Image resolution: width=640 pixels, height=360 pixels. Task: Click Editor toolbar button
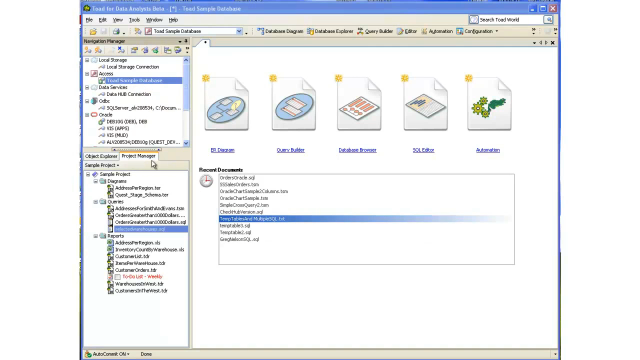click(407, 31)
